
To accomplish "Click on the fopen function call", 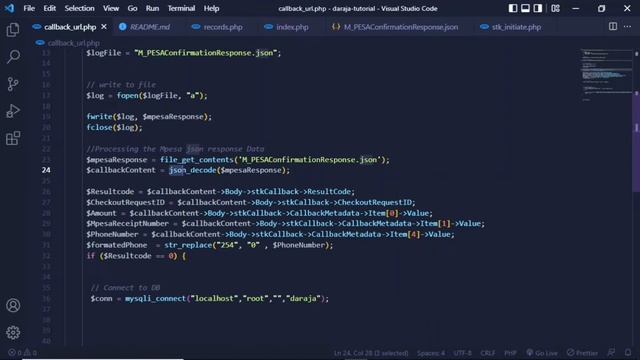I will [x=128, y=96].
